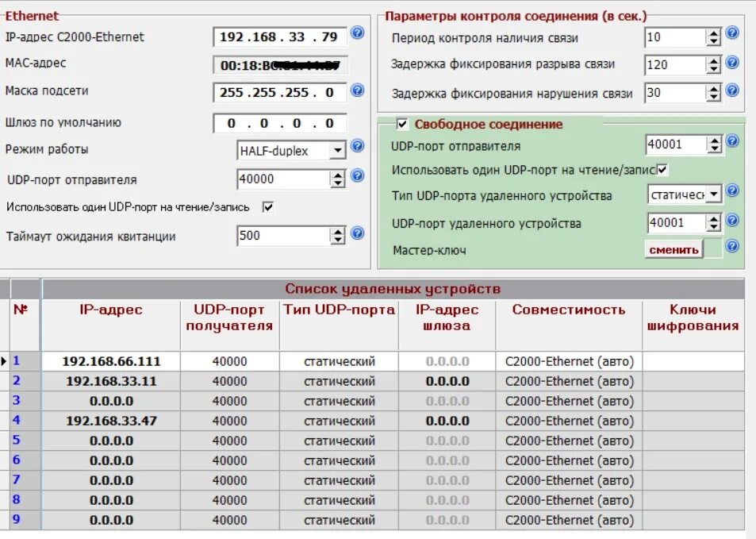Click stepper arrows of Ethernet UDP-порт 40000
Viewport: 756px width, 539px height.
pyautogui.click(x=338, y=179)
